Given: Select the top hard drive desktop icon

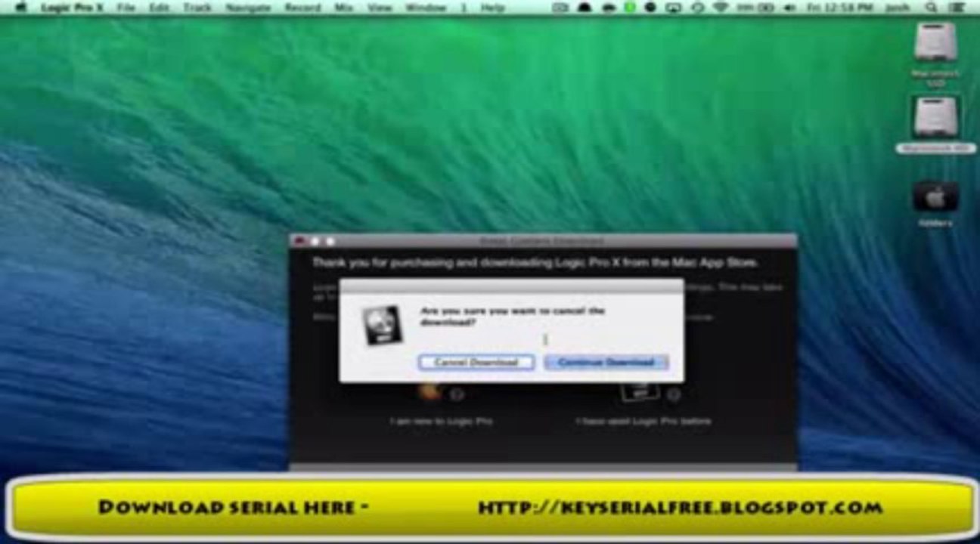Looking at the screenshot, I should click(x=935, y=42).
